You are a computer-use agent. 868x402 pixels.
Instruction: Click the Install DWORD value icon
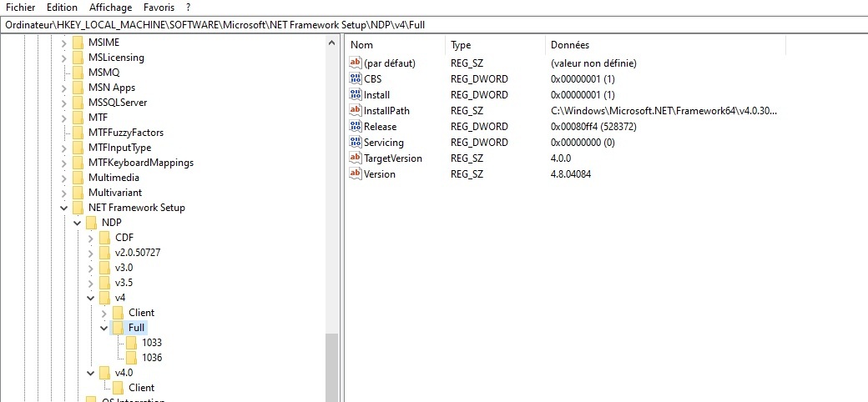[x=356, y=94]
